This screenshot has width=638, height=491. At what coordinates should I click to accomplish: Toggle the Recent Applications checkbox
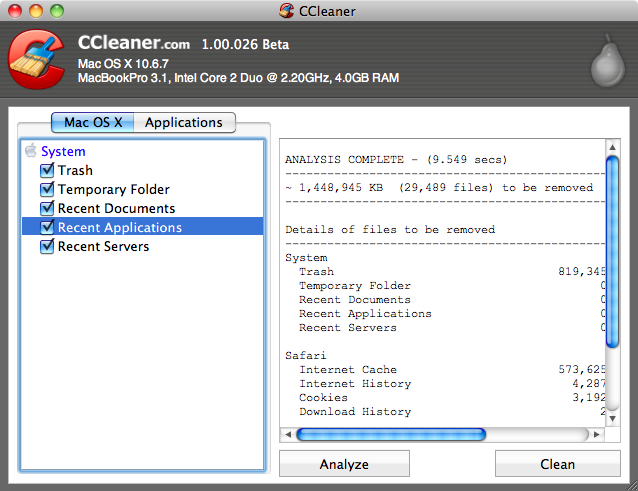[x=47, y=227]
